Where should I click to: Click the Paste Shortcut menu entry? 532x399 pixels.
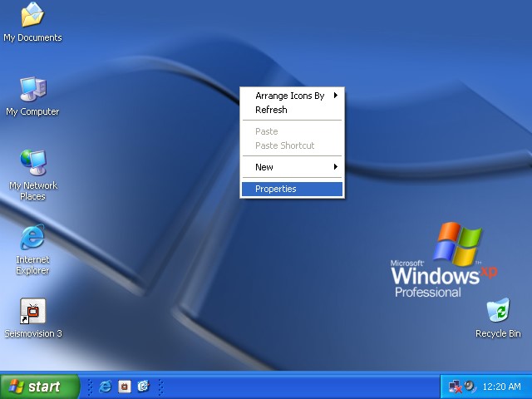tap(285, 145)
